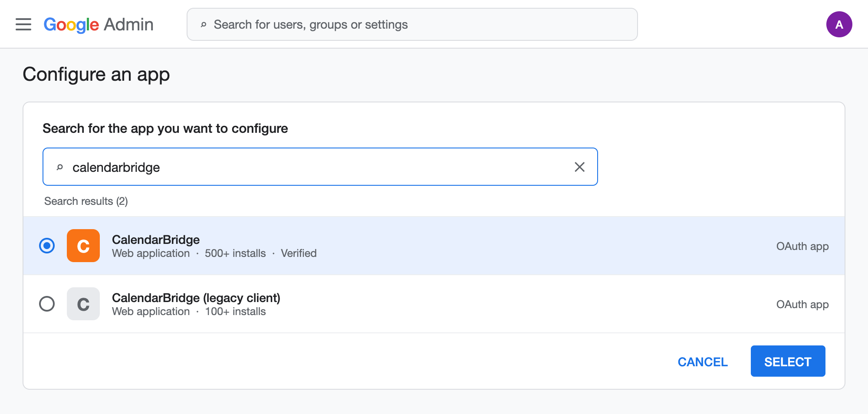Click the magnifier icon beside calendarbridge

pyautogui.click(x=60, y=167)
